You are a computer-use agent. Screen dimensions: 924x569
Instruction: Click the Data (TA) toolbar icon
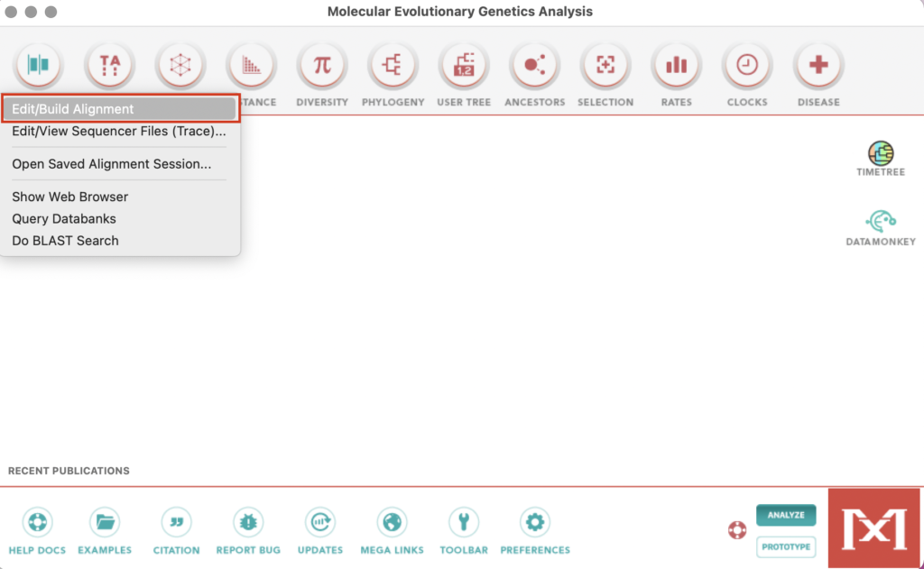tap(109, 65)
